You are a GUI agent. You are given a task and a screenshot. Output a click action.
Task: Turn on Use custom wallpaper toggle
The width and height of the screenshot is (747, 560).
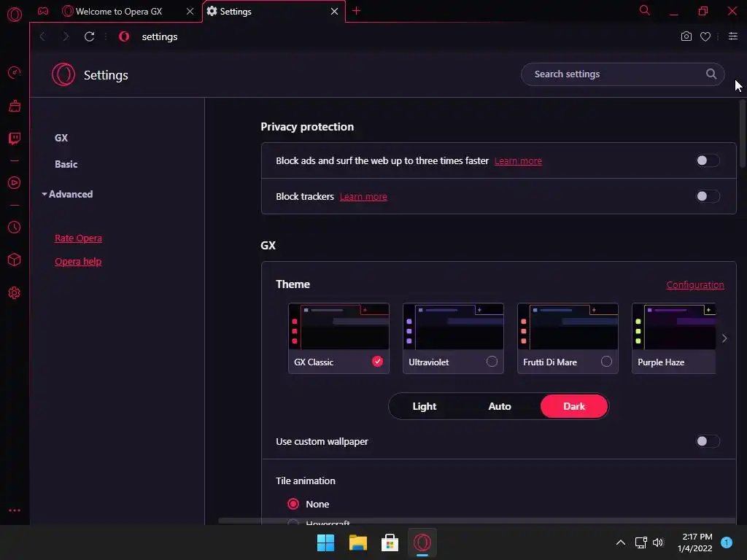click(x=708, y=441)
